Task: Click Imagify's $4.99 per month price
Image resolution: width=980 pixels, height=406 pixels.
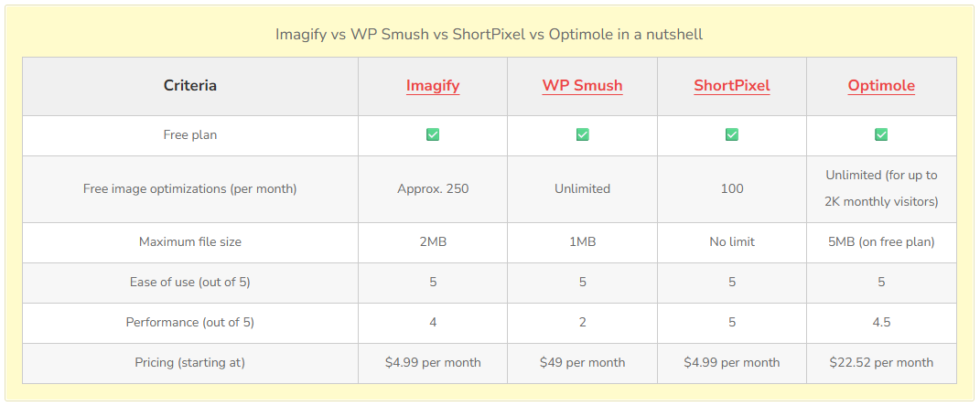Action: coord(433,362)
